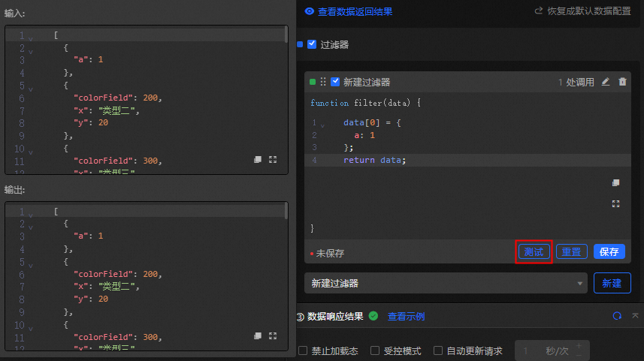Copy the input JSON with the copy icon

pyautogui.click(x=258, y=160)
